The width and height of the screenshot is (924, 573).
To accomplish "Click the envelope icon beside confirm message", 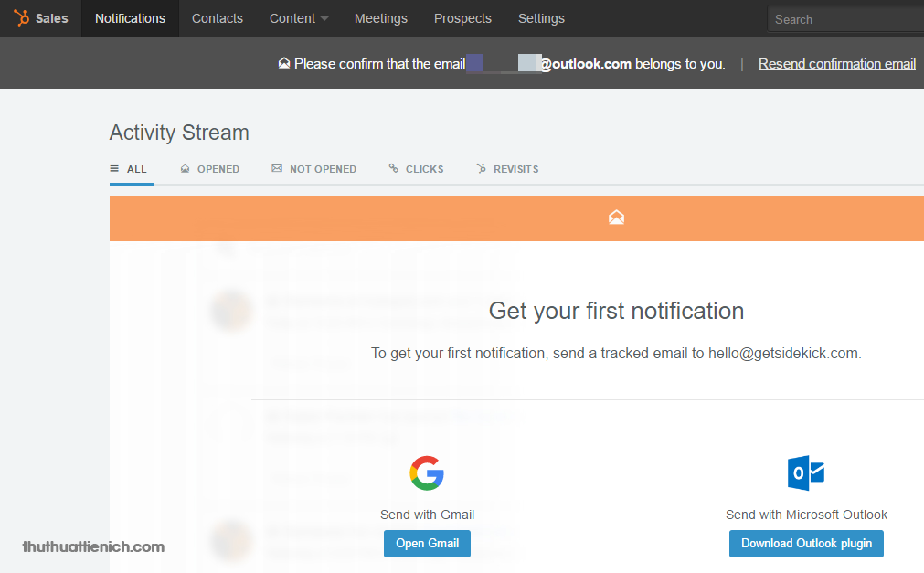I will [284, 64].
